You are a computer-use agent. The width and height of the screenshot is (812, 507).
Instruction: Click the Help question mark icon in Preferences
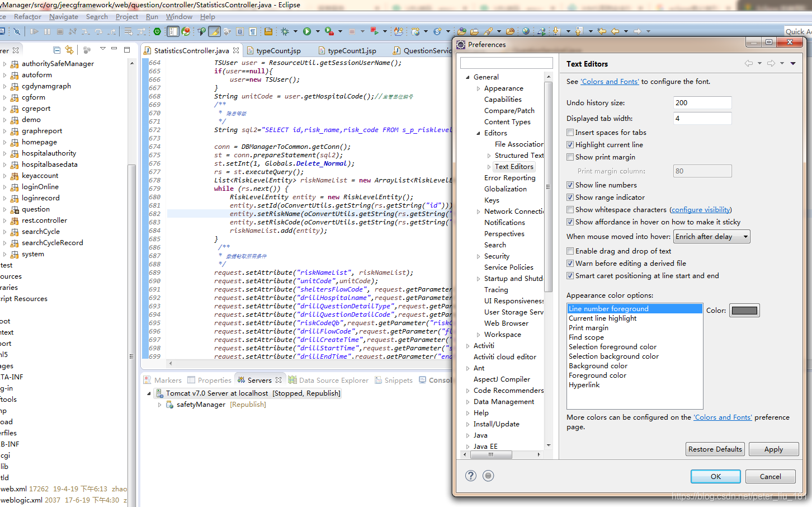pos(471,476)
